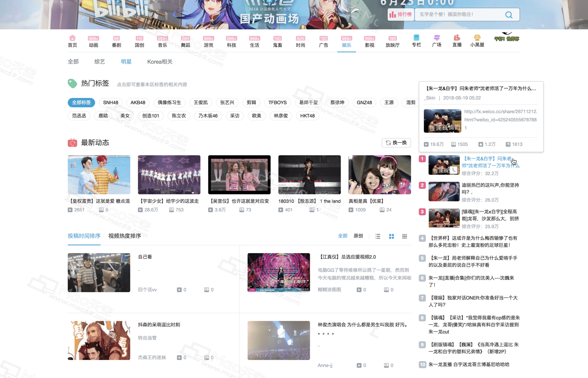Open the 游戏 category
588x378 pixels.
tap(208, 42)
